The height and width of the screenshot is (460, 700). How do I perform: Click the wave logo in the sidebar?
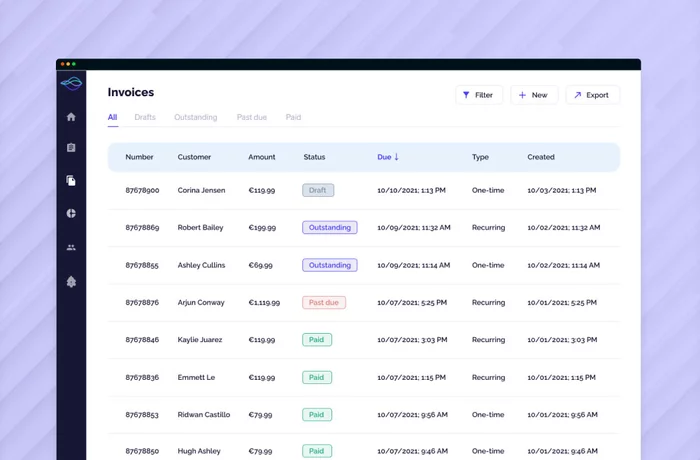tap(71, 84)
